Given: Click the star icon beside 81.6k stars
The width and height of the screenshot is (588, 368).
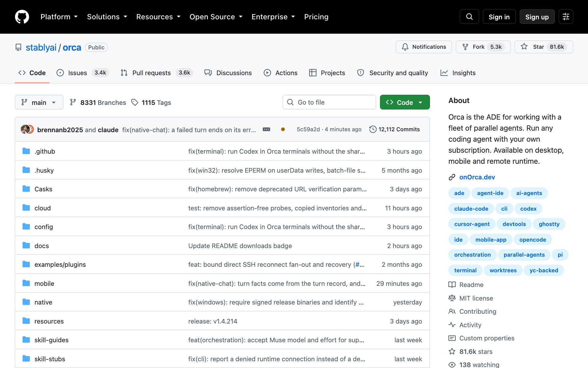Looking at the screenshot, I should [452, 351].
